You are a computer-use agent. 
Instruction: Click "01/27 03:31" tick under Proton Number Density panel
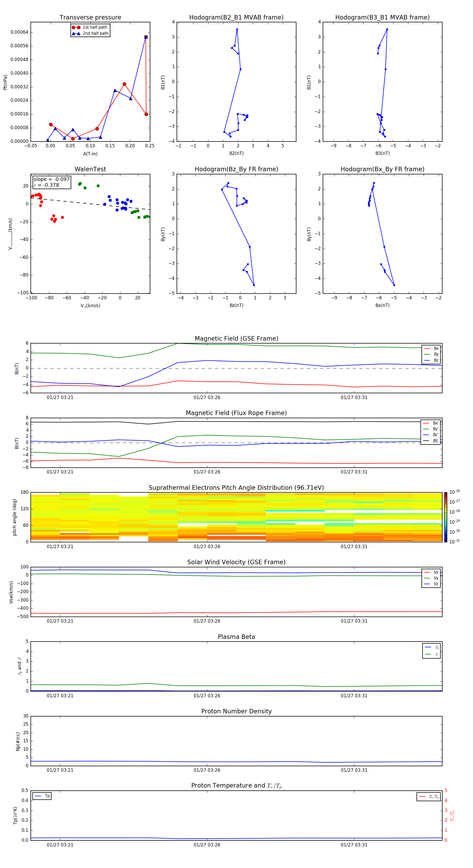coord(354,770)
